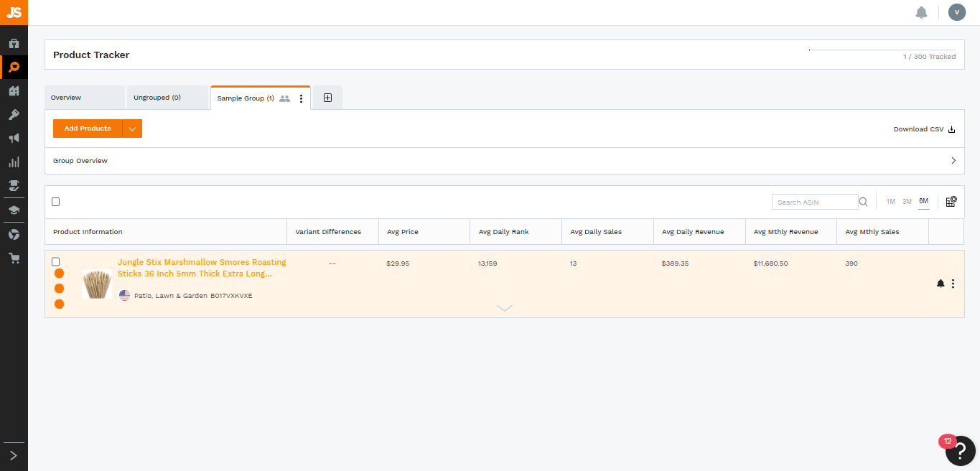The height and width of the screenshot is (471, 980).
Task: Open the factory supplier icon in sidebar
Action: [14, 91]
